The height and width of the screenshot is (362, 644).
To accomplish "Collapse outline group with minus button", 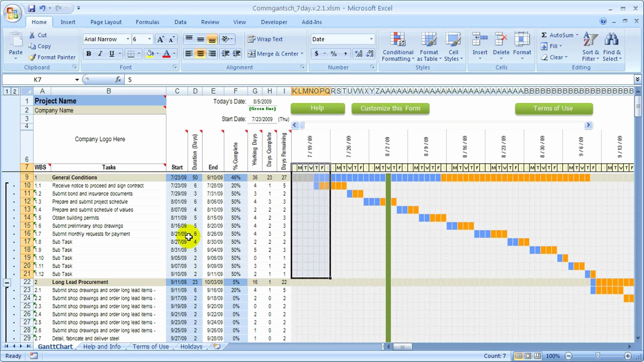I will (7, 283).
